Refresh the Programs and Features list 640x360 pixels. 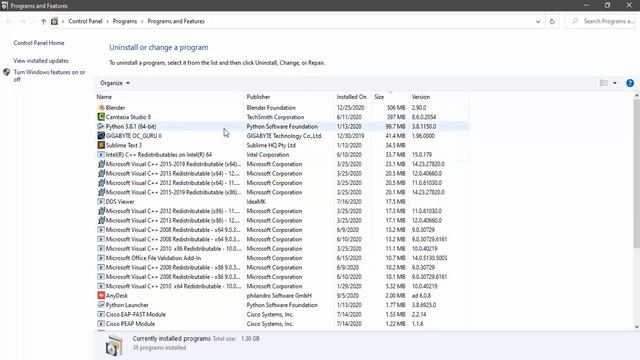coord(552,21)
